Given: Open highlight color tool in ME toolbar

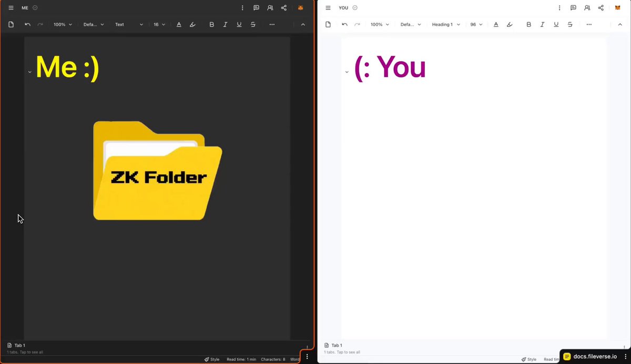Looking at the screenshot, I should pyautogui.click(x=192, y=24).
